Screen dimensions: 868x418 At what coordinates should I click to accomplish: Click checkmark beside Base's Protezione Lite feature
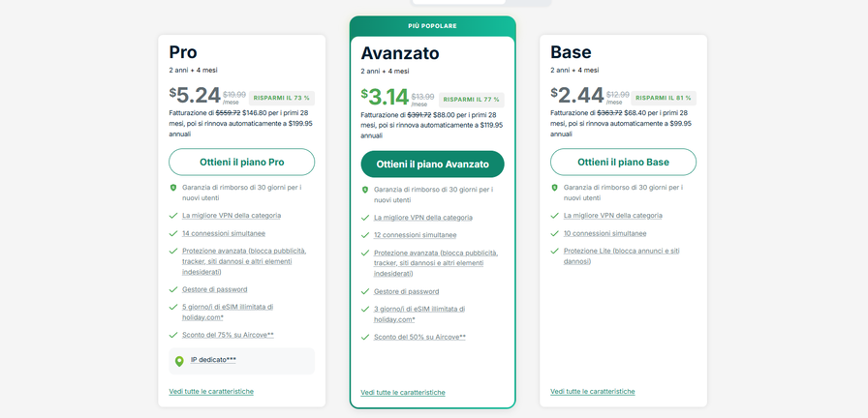click(x=555, y=251)
